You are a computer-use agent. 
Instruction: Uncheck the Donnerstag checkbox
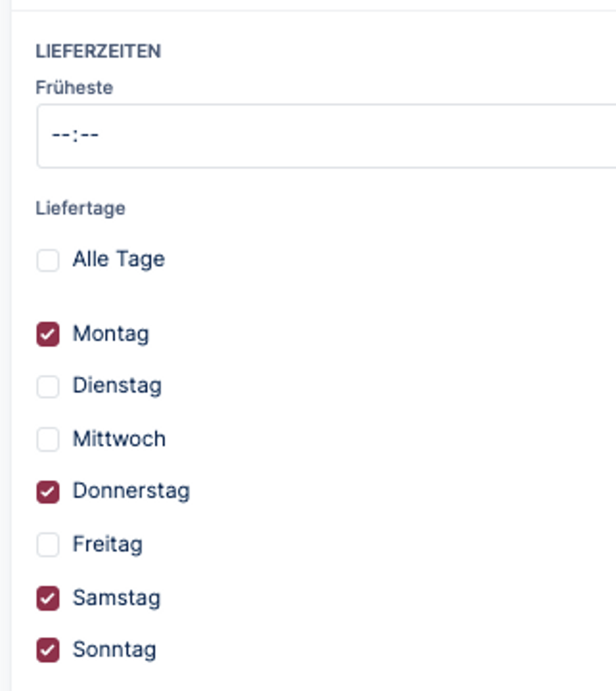click(48, 492)
